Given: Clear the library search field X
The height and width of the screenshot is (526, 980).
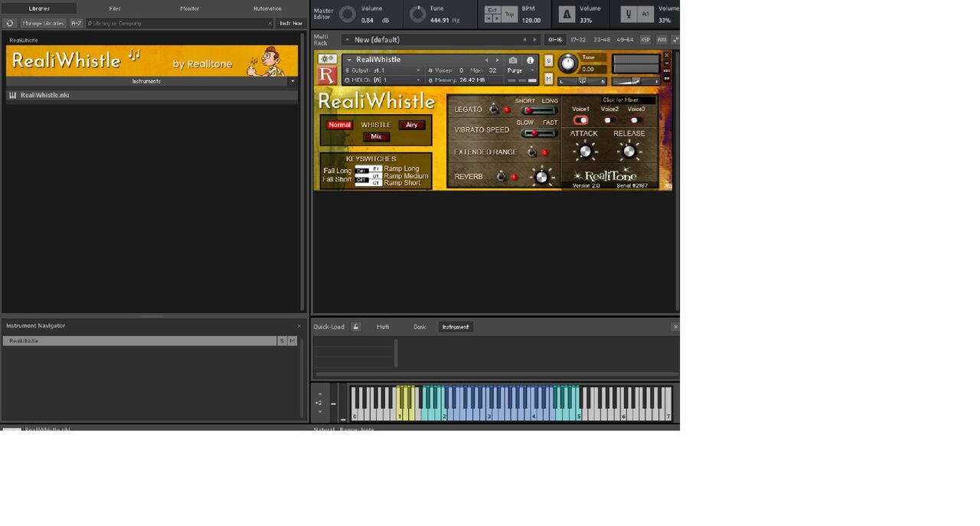Looking at the screenshot, I should [269, 24].
